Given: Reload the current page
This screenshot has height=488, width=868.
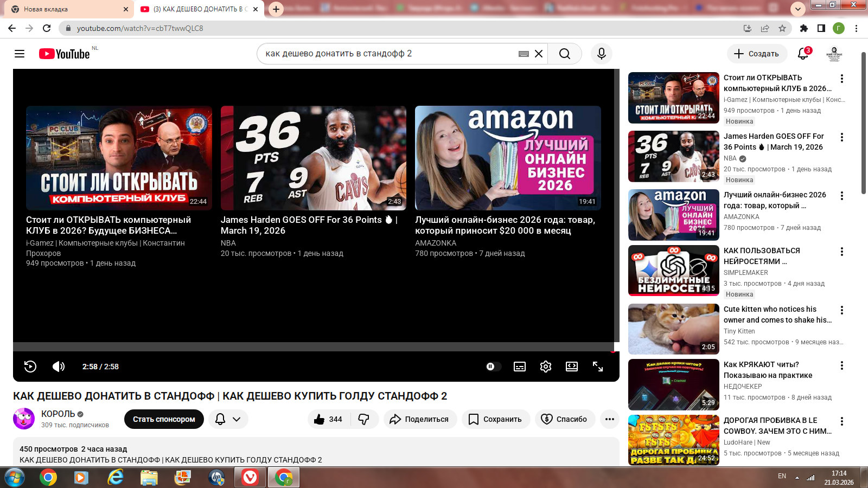Looking at the screenshot, I should [47, 28].
